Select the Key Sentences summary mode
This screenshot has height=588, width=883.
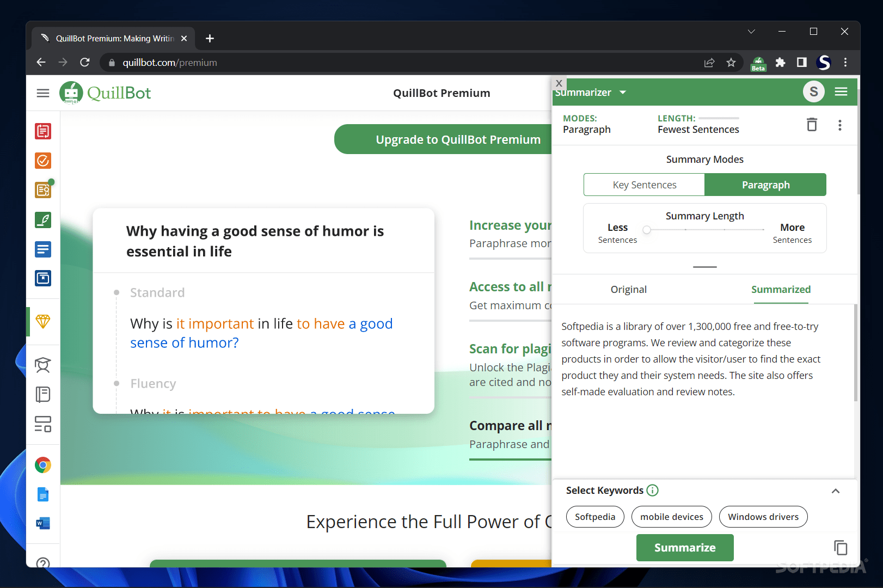click(644, 185)
